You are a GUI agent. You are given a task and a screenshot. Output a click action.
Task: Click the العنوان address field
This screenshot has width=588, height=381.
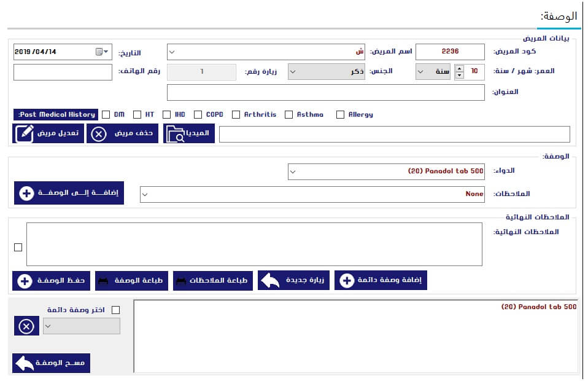pyautogui.click(x=326, y=92)
